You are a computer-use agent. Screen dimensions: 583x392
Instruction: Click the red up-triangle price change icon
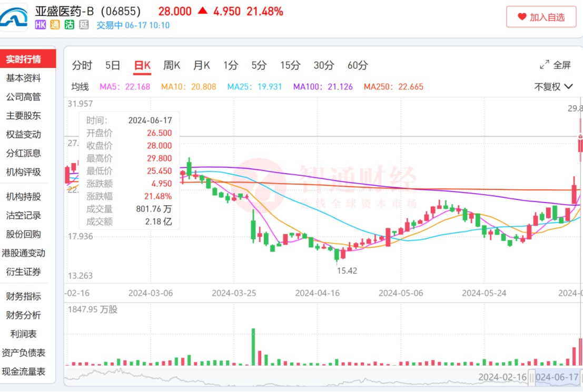202,11
